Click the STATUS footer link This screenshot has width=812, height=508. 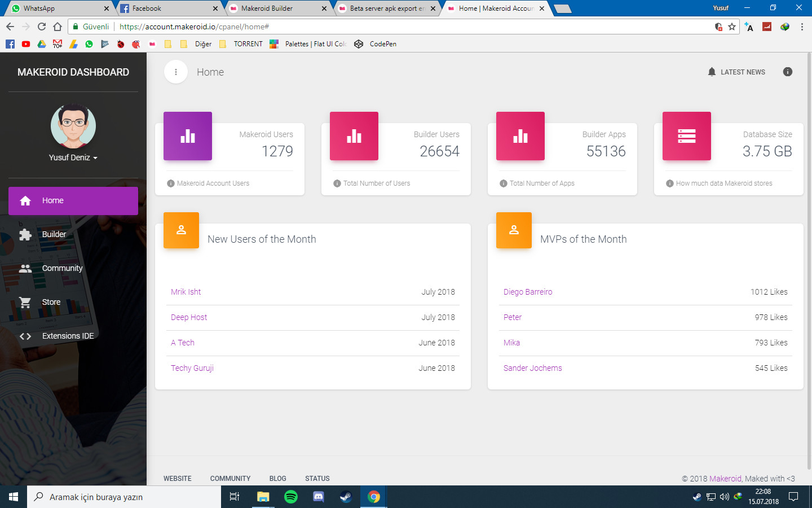(x=317, y=478)
